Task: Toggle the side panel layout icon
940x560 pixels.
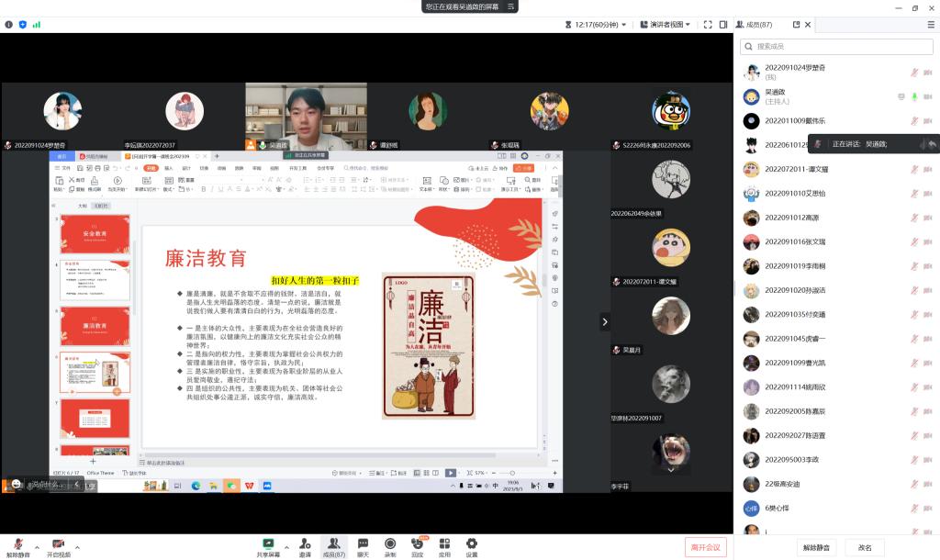Action: coord(723,25)
